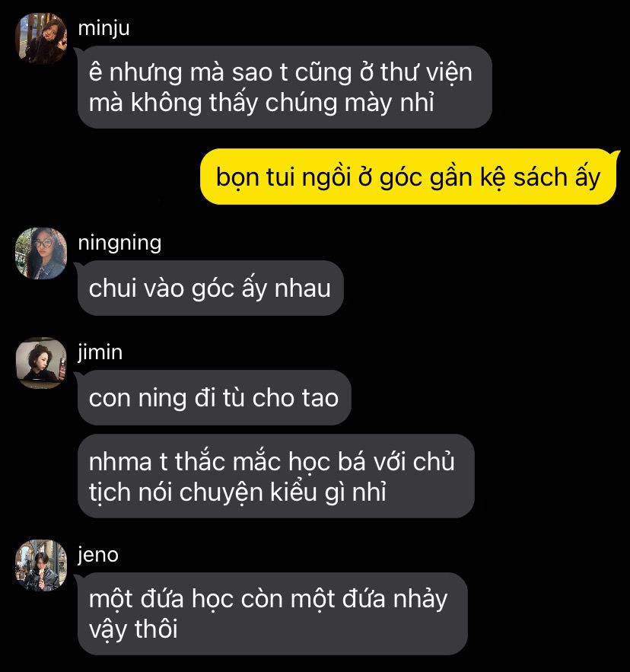Image resolution: width=630 pixels, height=672 pixels.
Task: Open jimin's profile avatar
Action: point(41,363)
